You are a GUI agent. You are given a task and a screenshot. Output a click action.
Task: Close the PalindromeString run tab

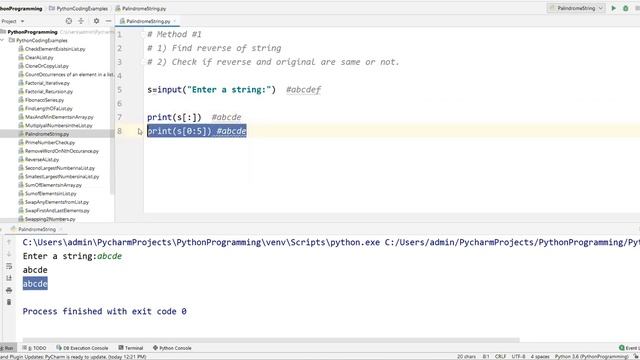click(61, 229)
